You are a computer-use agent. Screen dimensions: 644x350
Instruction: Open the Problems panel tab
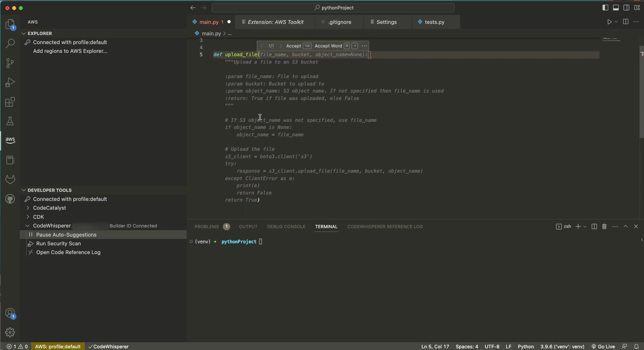click(212, 227)
